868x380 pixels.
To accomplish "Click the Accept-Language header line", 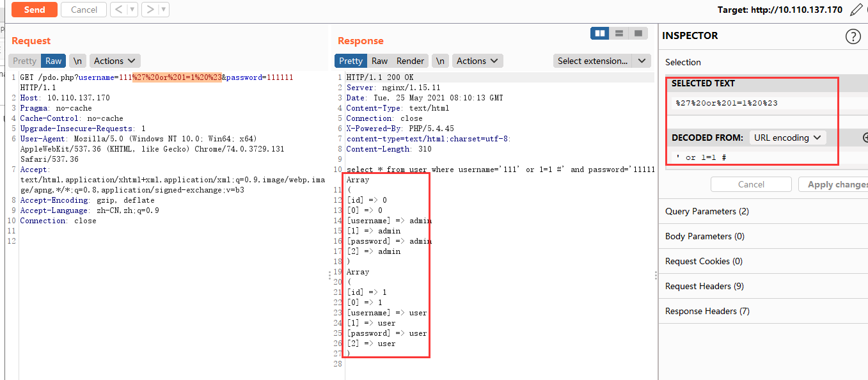I will point(90,210).
